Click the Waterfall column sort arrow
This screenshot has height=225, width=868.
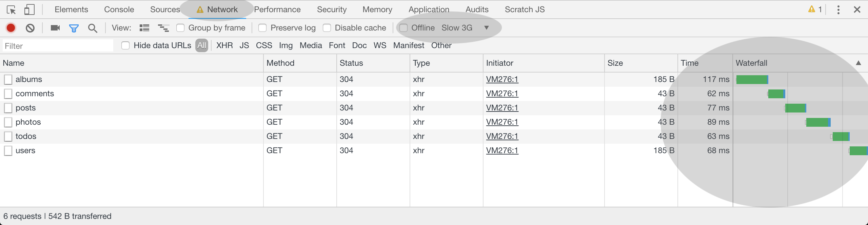[x=858, y=63]
